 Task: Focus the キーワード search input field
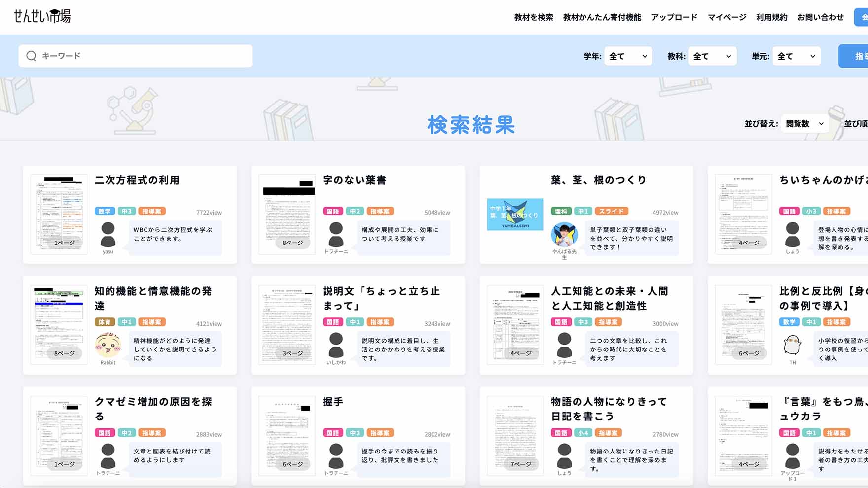pos(143,56)
